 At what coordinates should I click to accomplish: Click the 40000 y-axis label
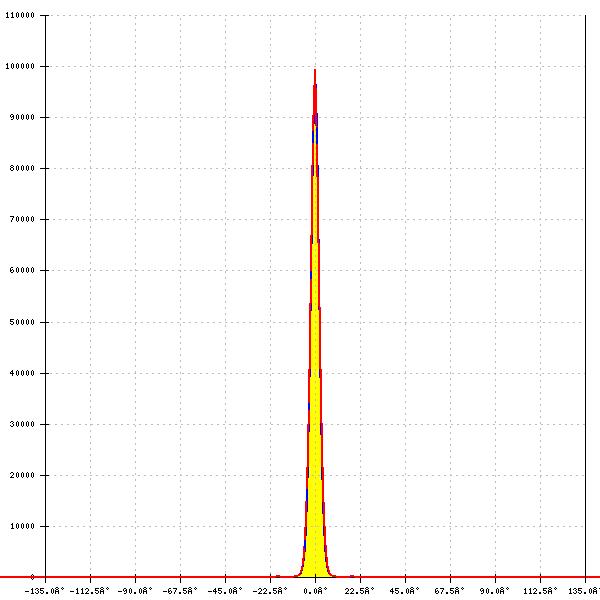(x=22, y=373)
